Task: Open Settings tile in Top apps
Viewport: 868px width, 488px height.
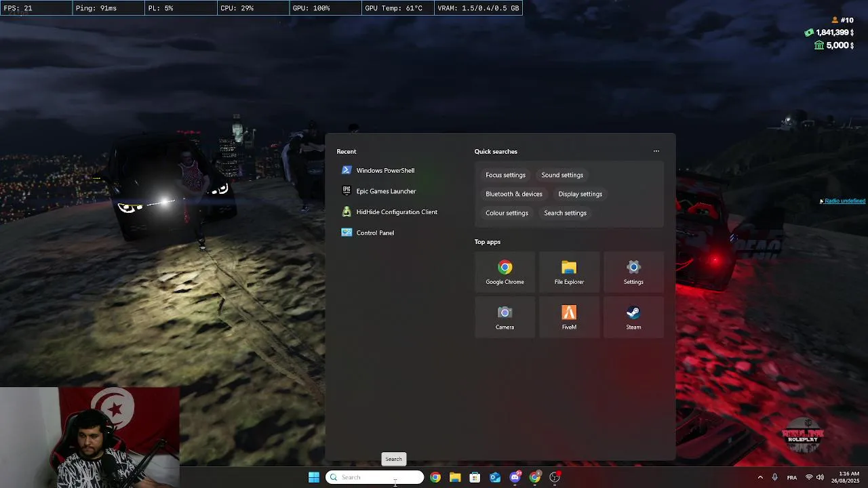Action: tap(633, 272)
